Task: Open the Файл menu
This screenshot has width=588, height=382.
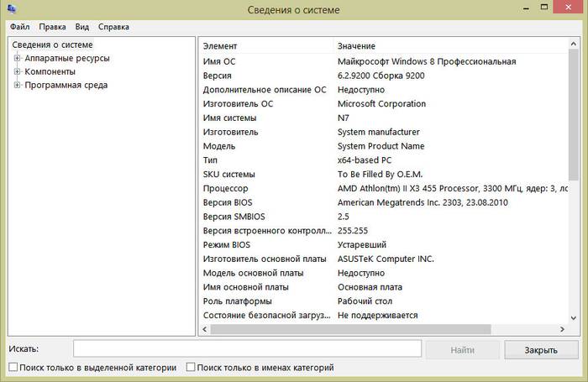Action: coord(19,27)
